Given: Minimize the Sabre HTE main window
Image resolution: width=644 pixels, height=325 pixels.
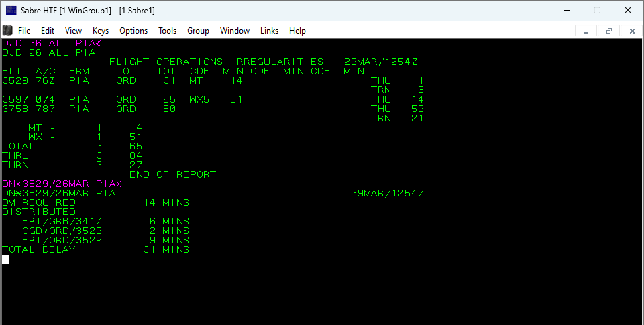Looking at the screenshot, I should point(566,10).
